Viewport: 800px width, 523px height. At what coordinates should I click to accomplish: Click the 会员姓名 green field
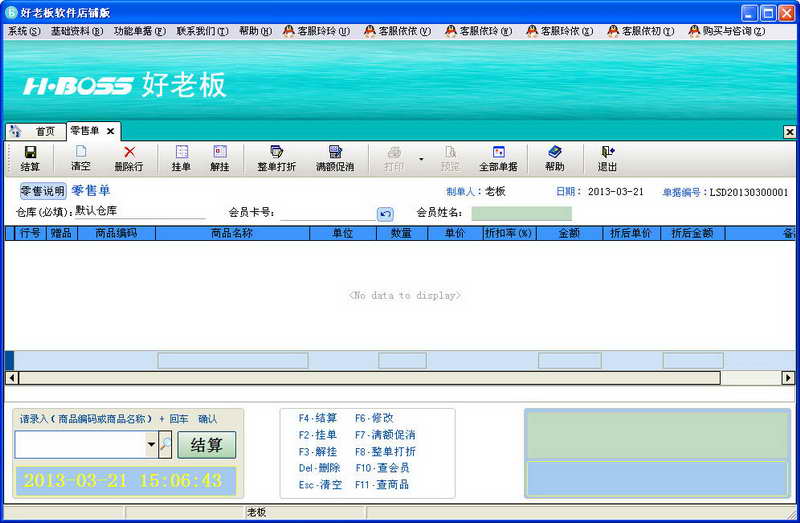point(521,213)
